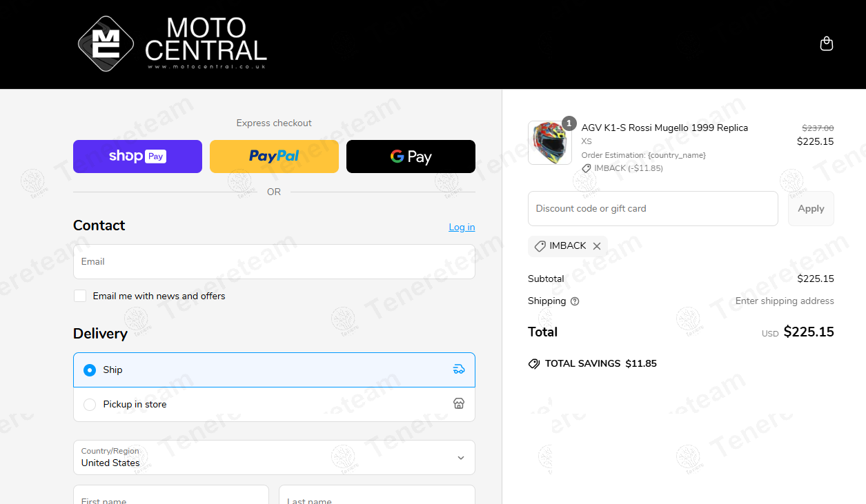866x504 pixels.
Task: Click the Country/Region chevron arrow
Action: click(x=461, y=458)
